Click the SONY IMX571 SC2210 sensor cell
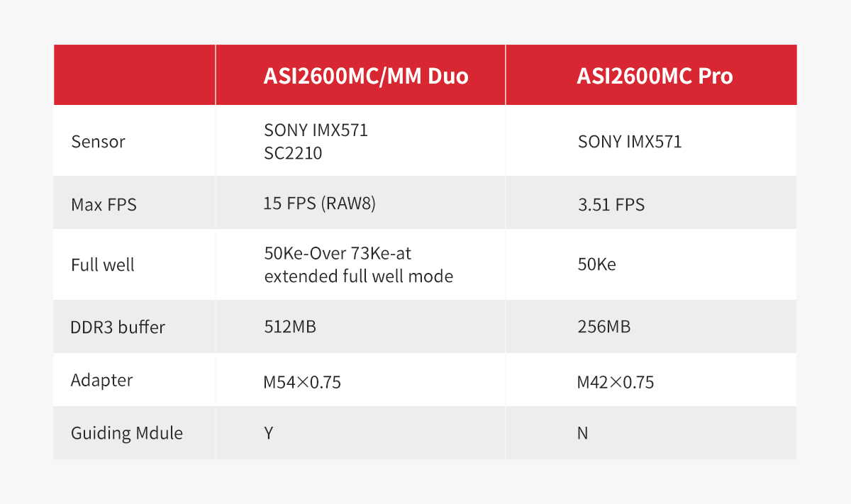The width and height of the screenshot is (851, 504). (x=316, y=141)
